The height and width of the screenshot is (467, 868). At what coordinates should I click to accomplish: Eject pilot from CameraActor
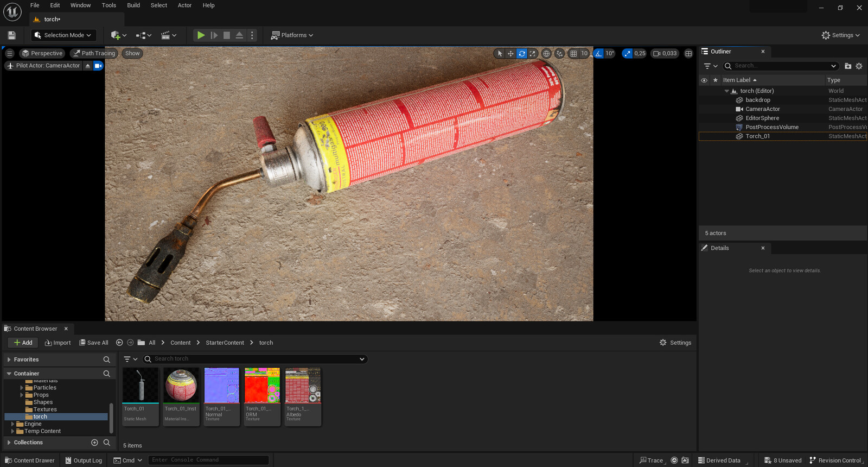[88, 66]
